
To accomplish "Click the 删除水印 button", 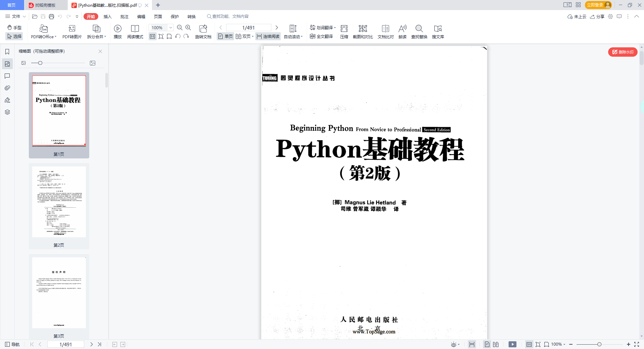I will click(623, 52).
